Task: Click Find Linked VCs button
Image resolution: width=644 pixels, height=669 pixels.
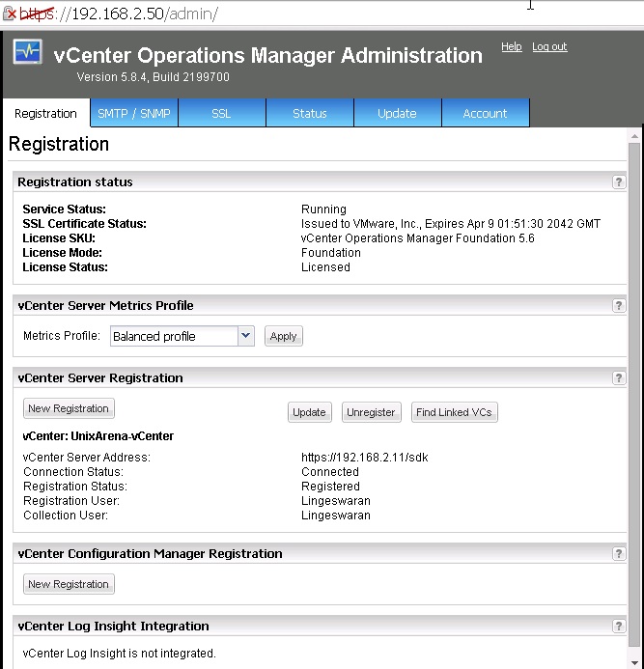Action: point(454,412)
